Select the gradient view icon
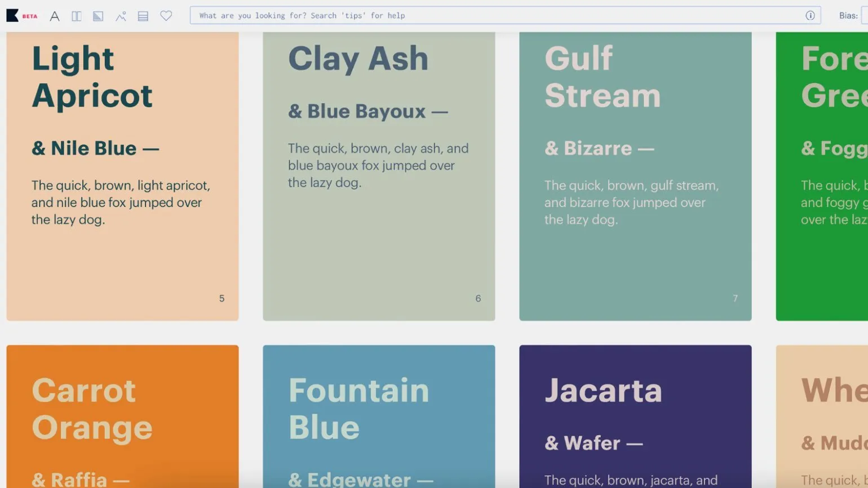The width and height of the screenshot is (868, 488). click(98, 16)
